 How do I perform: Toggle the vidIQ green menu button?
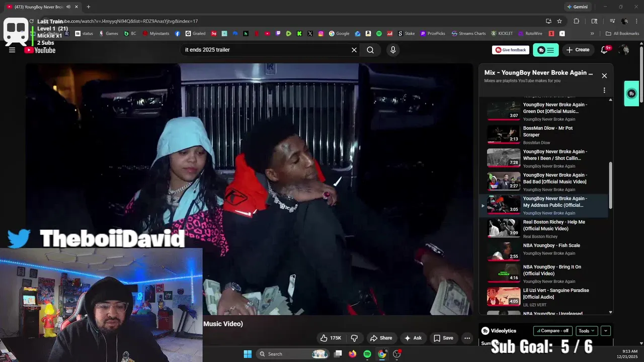pos(545,50)
